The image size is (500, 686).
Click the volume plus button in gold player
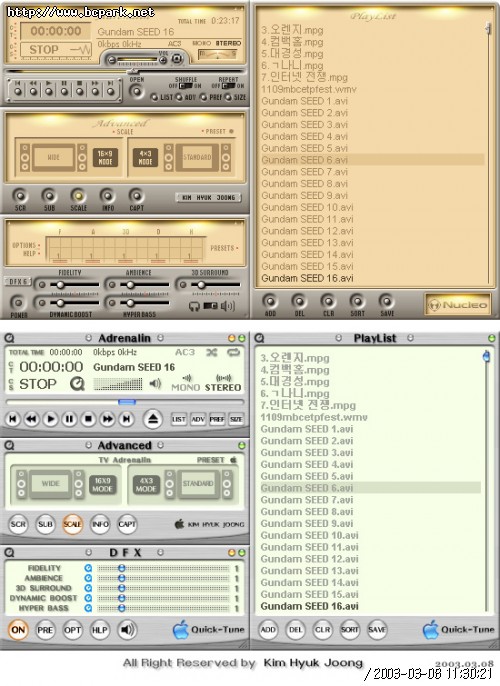tap(163, 60)
